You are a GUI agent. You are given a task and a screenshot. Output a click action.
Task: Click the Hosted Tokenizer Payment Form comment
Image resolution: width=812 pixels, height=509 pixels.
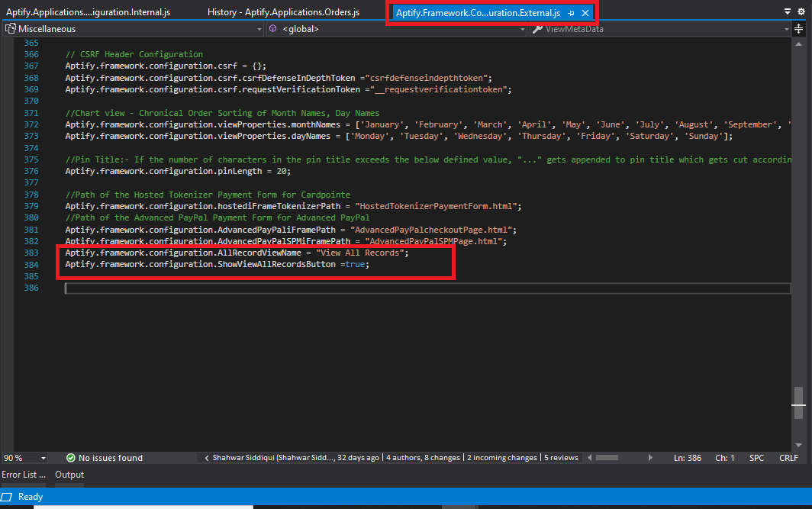point(207,195)
